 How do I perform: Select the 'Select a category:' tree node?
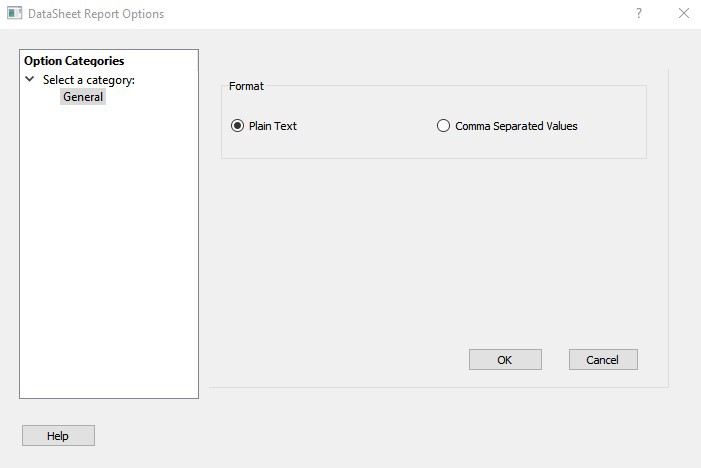[x=88, y=80]
